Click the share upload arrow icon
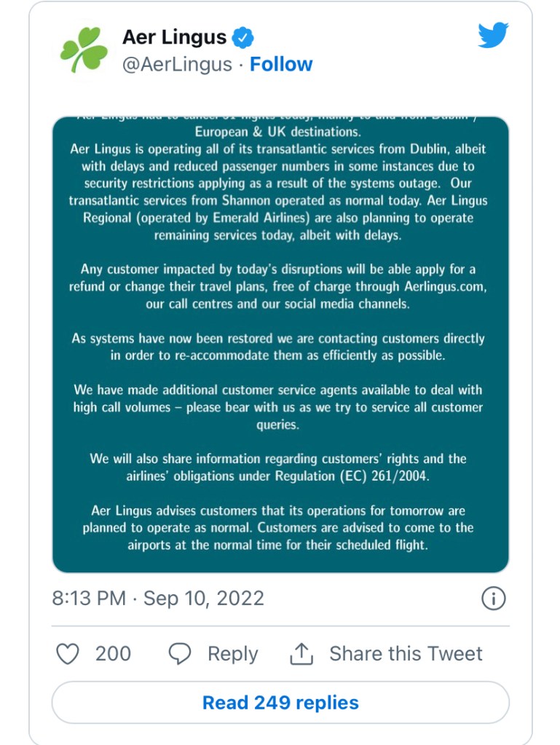Screen dimensions: 560x745 point(301,654)
